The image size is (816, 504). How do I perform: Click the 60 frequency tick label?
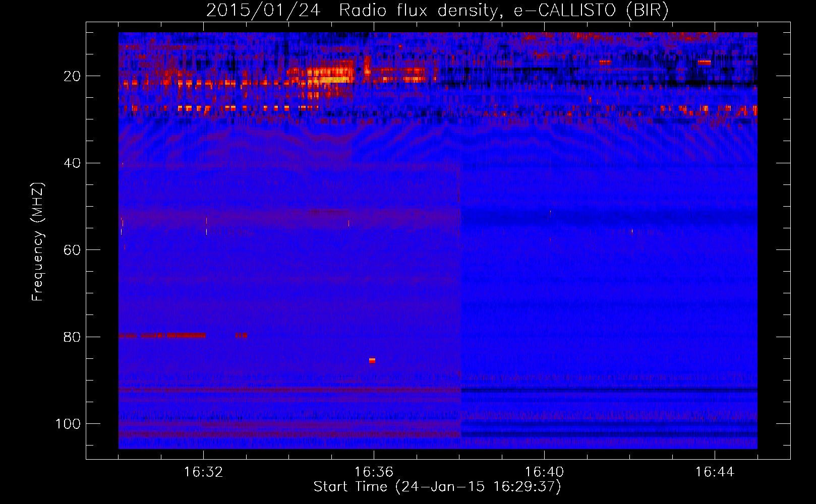pyautogui.click(x=72, y=250)
